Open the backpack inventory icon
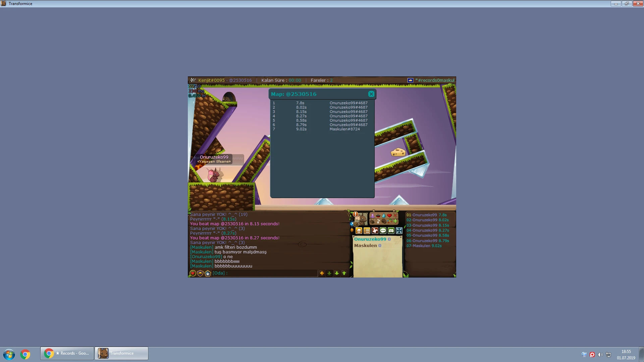Image resolution: width=644 pixels, height=362 pixels. (x=356, y=225)
